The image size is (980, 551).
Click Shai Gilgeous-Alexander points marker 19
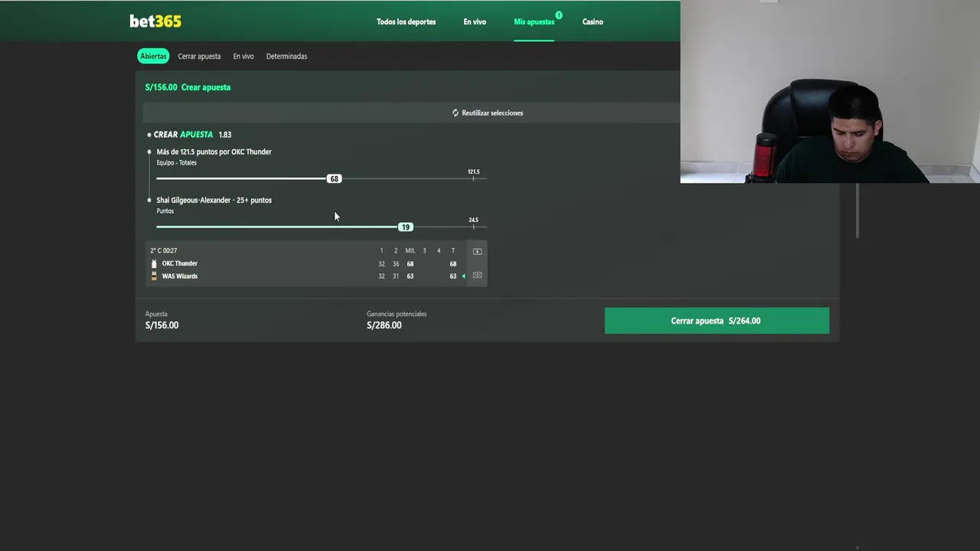405,227
